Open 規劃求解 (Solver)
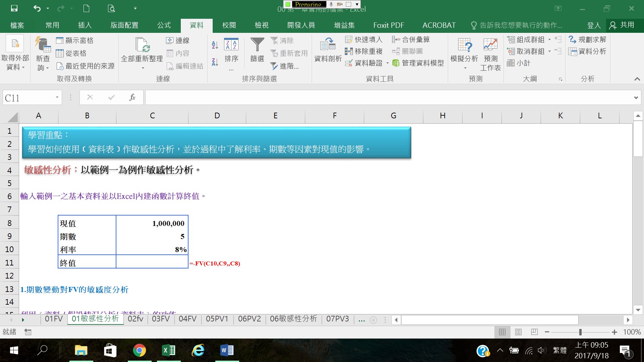Screen dimensions: 644x362 click(x=587, y=40)
